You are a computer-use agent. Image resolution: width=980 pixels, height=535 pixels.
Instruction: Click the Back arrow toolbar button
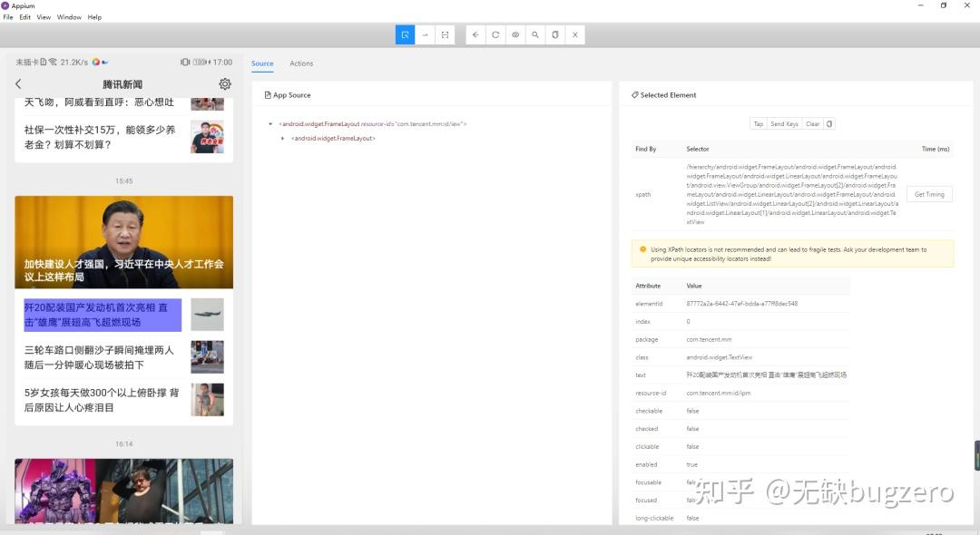tap(475, 35)
